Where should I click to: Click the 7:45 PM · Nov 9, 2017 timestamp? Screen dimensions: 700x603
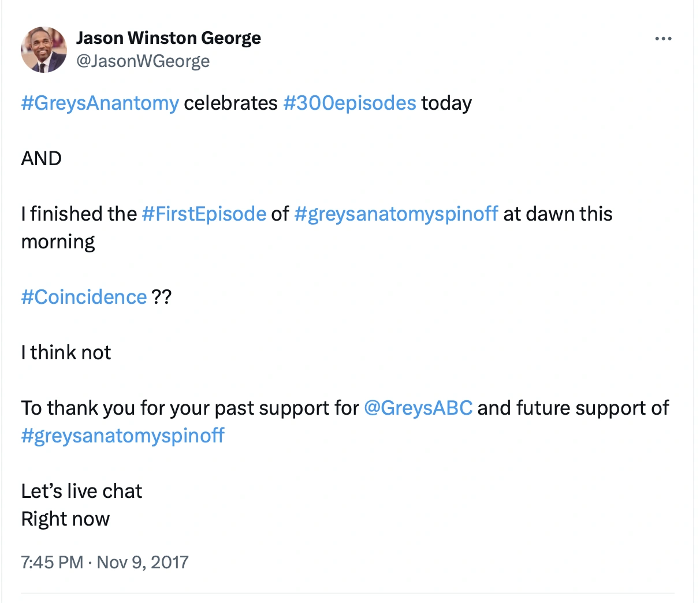click(105, 562)
